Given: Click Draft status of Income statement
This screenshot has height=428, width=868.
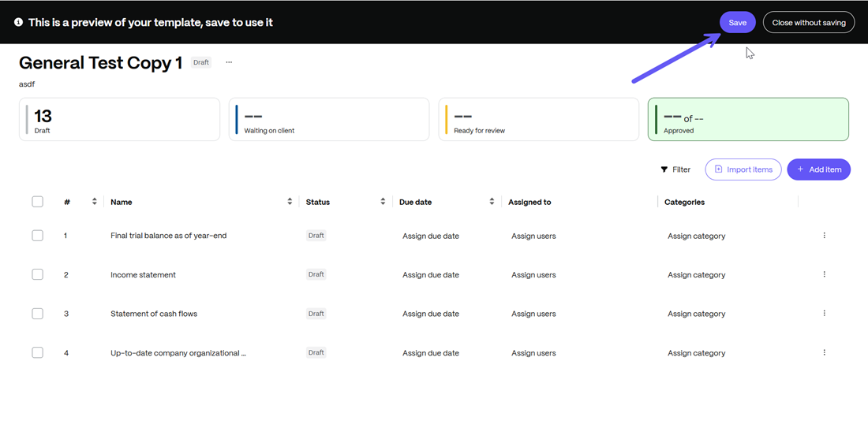Looking at the screenshot, I should click(316, 274).
